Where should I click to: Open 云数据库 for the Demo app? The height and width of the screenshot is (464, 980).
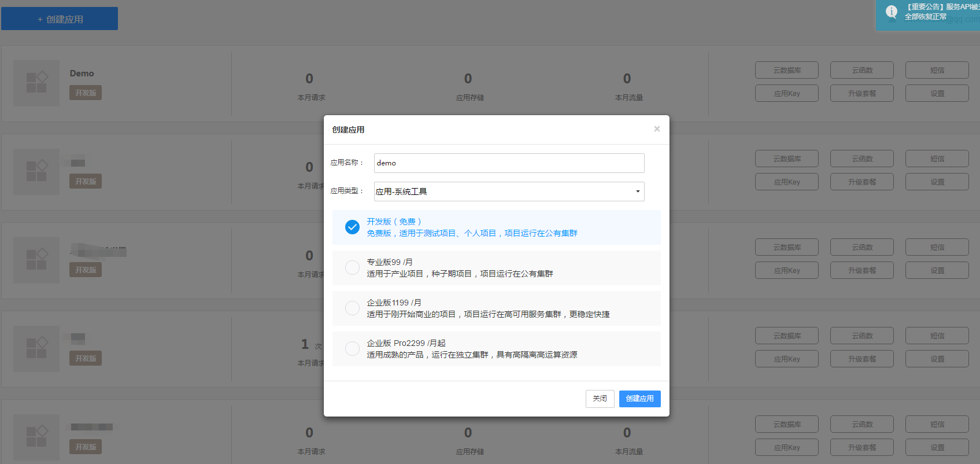(x=787, y=70)
